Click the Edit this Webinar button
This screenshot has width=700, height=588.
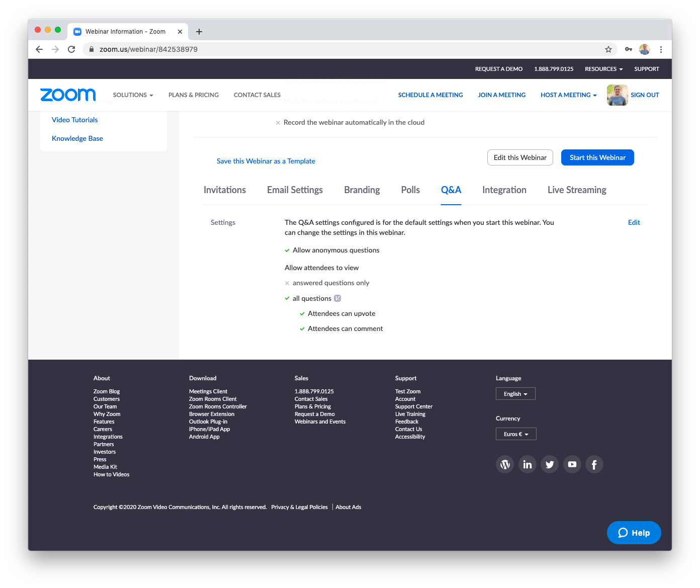tap(520, 157)
